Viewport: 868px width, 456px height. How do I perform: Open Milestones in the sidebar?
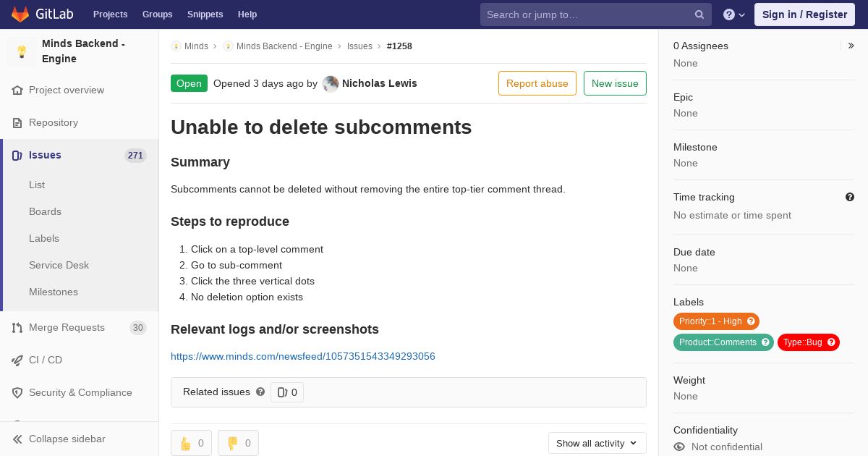[x=54, y=292]
